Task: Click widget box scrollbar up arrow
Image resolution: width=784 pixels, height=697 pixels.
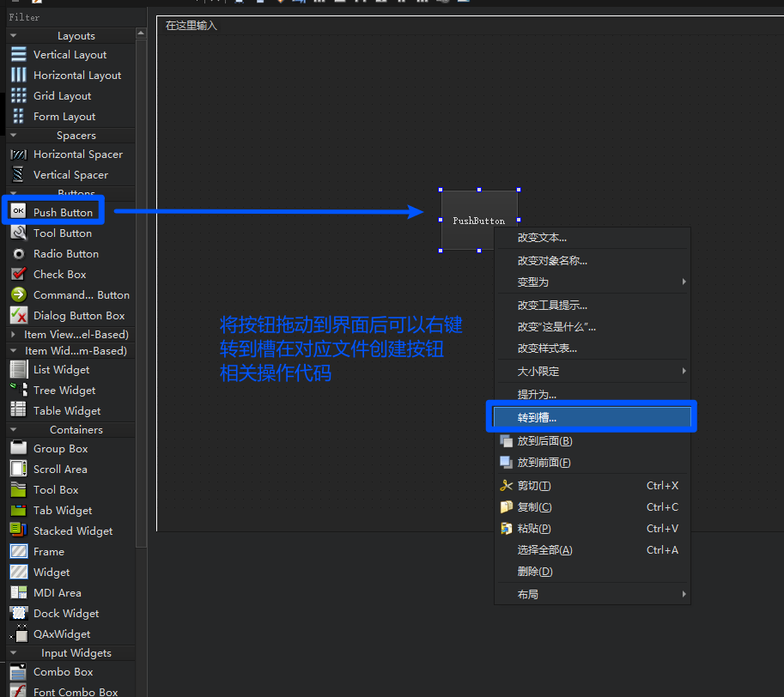Action: 141,33
